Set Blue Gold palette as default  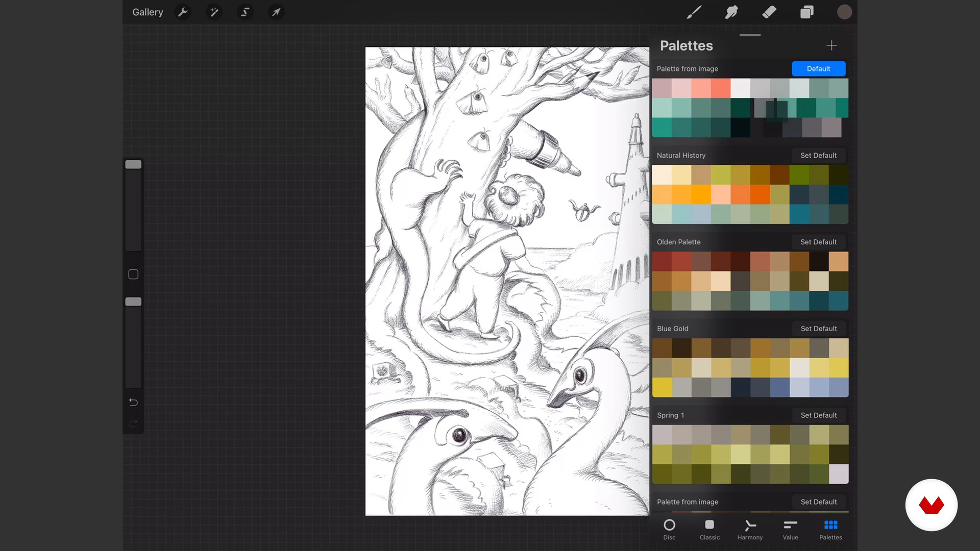[818, 329]
